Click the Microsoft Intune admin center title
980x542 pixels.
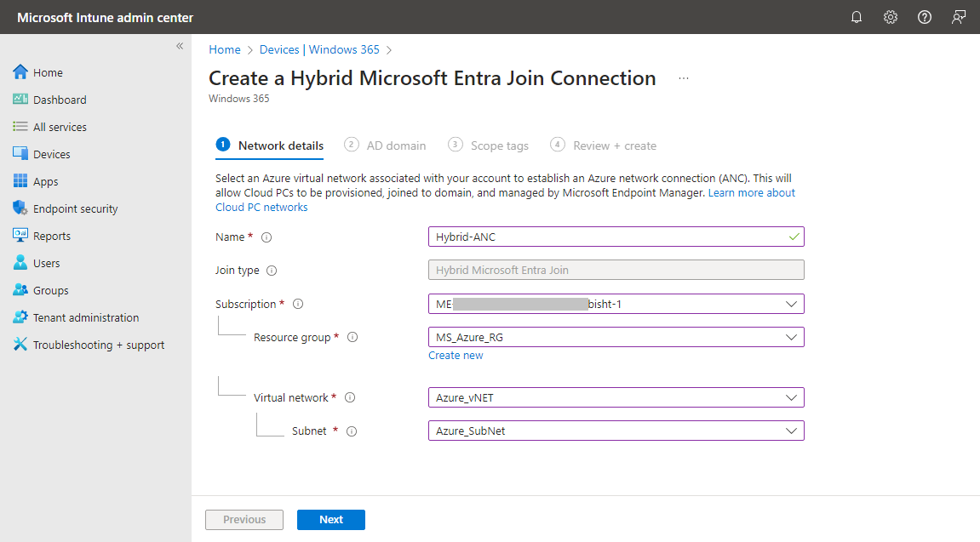pyautogui.click(x=105, y=18)
